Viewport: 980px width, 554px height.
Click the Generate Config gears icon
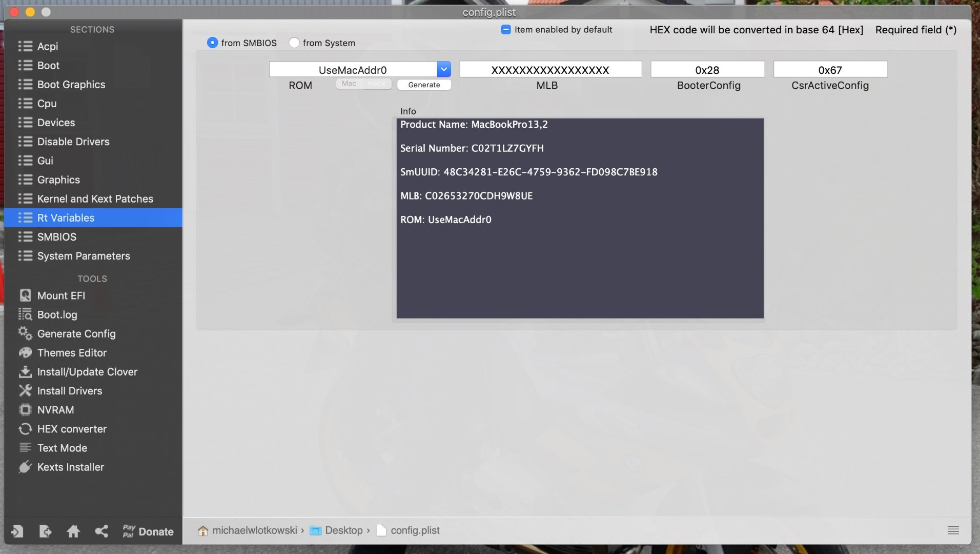tap(25, 333)
